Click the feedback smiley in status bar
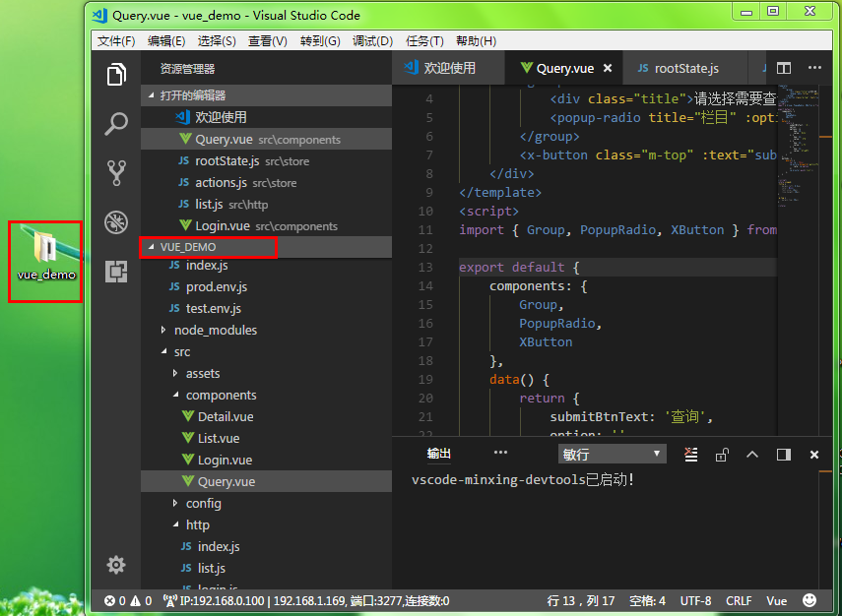Screen dimensions: 842x616 point(810,600)
